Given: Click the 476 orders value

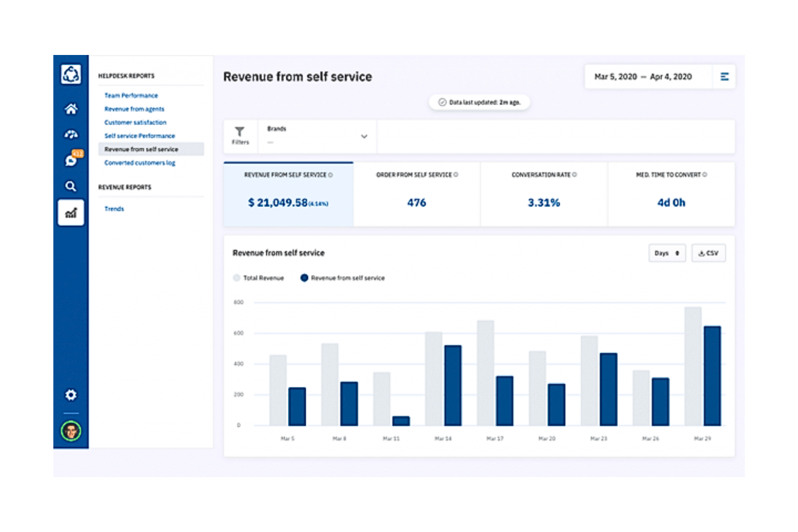Looking at the screenshot, I should click(x=417, y=203).
